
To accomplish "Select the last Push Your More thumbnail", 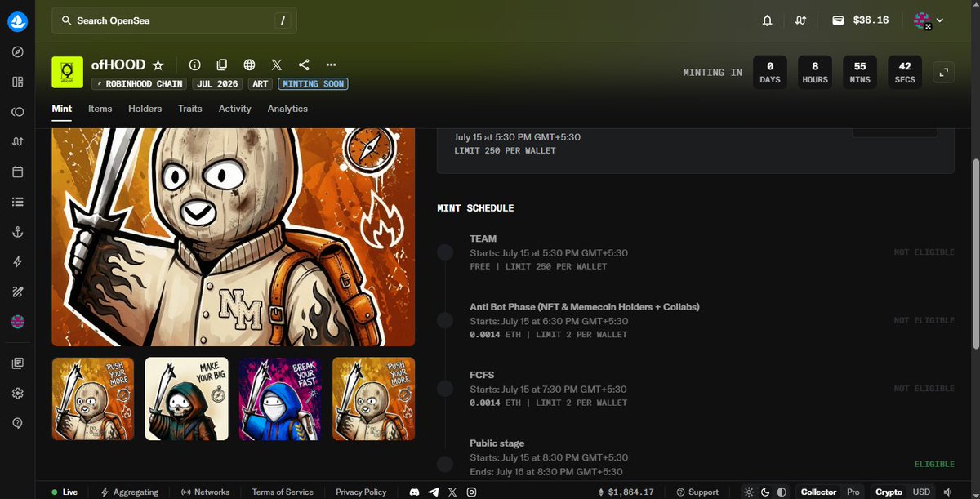I will (x=373, y=399).
